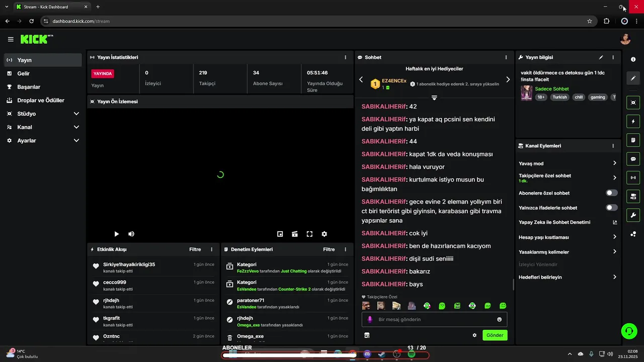The height and width of the screenshot is (362, 644).
Task: Open Takipçilere özel sohbet options
Action: tap(568, 178)
